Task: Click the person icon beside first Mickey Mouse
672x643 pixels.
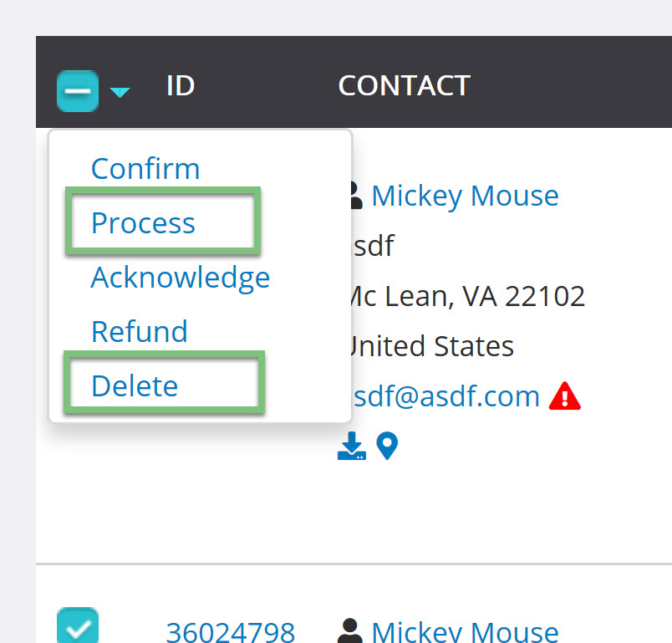Action: pos(355,196)
